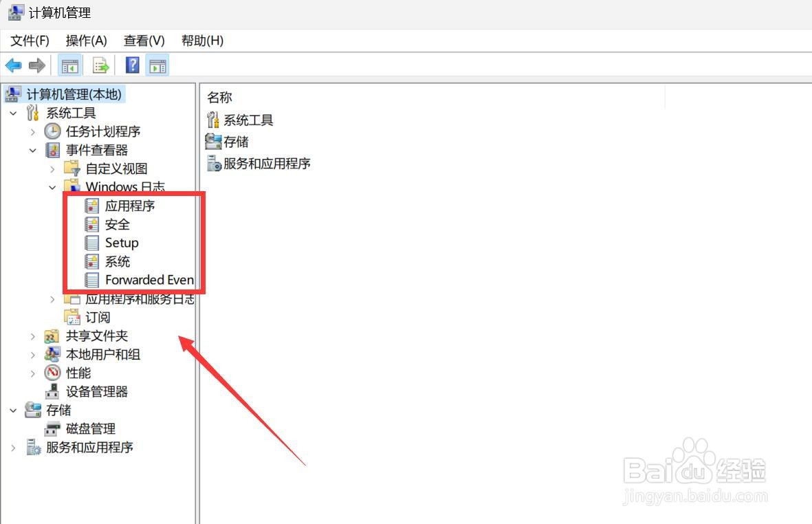The height and width of the screenshot is (524, 812).
Task: Click the export list toolbar icon
Action: pyautogui.click(x=100, y=66)
